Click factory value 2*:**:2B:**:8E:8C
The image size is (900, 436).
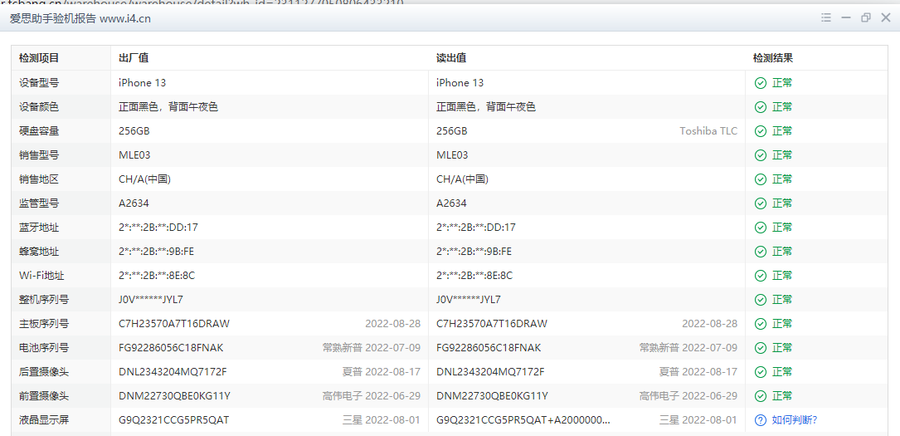[x=157, y=275]
